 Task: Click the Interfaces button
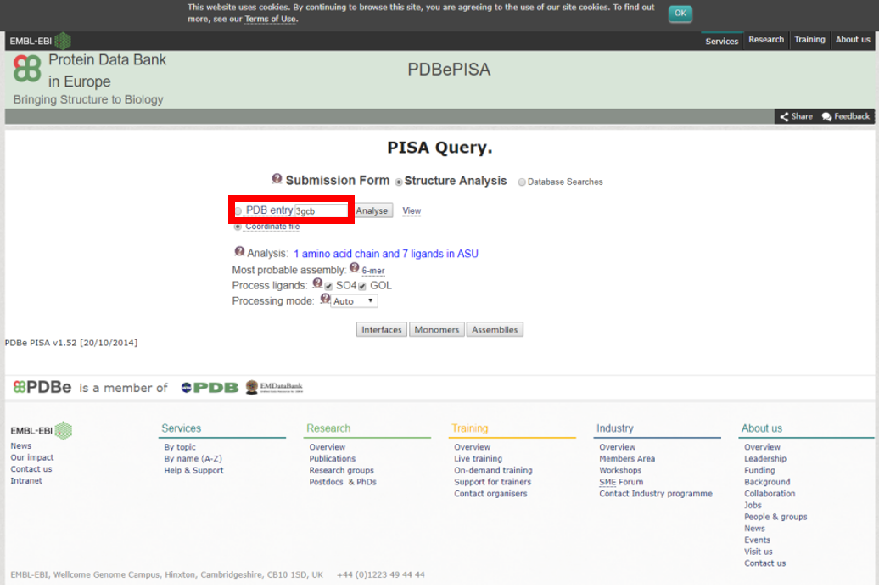(382, 330)
